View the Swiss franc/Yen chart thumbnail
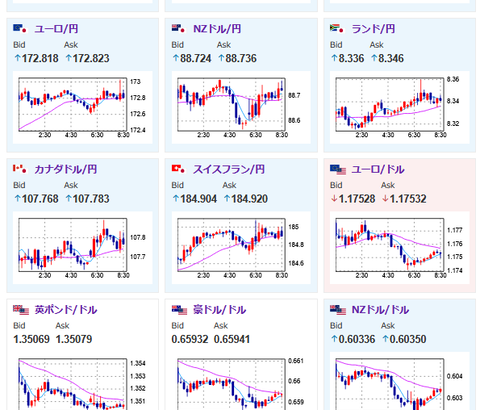The image size is (480, 410). point(241,248)
